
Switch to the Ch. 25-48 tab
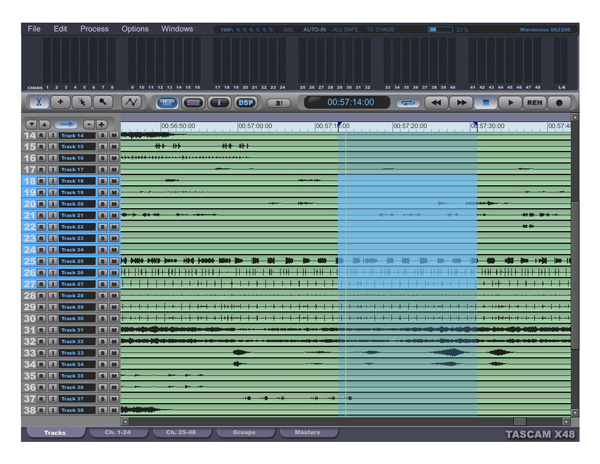point(181,432)
